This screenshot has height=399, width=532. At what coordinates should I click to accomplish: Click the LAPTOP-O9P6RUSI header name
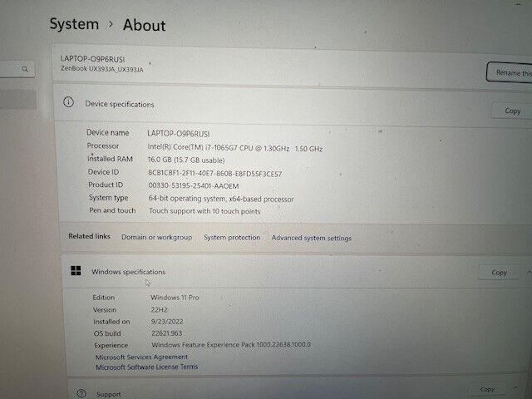(92, 59)
